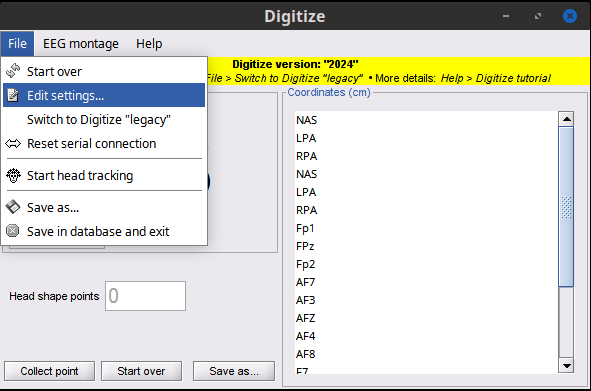
Task: Select the AFZ electrode row
Action: 426,318
